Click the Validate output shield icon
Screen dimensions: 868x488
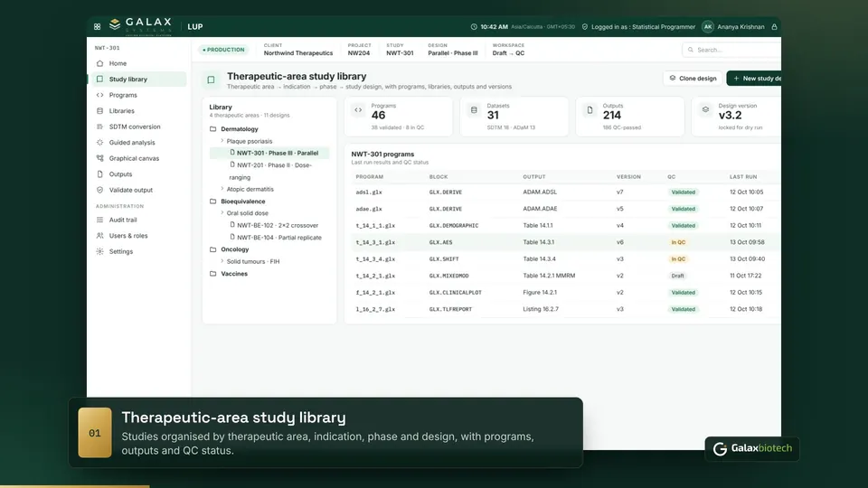tap(99, 190)
